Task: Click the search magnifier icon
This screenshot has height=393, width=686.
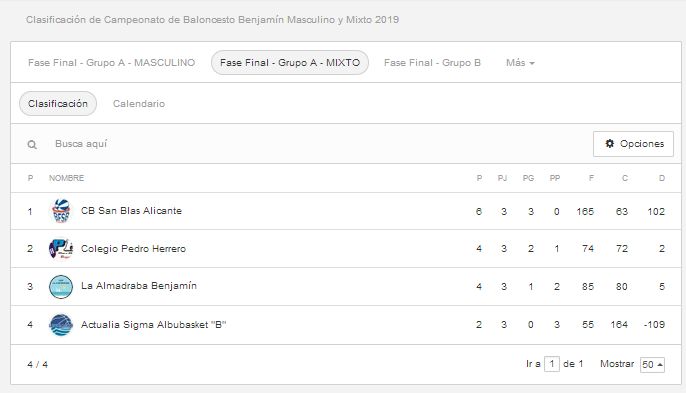Action: click(32, 144)
